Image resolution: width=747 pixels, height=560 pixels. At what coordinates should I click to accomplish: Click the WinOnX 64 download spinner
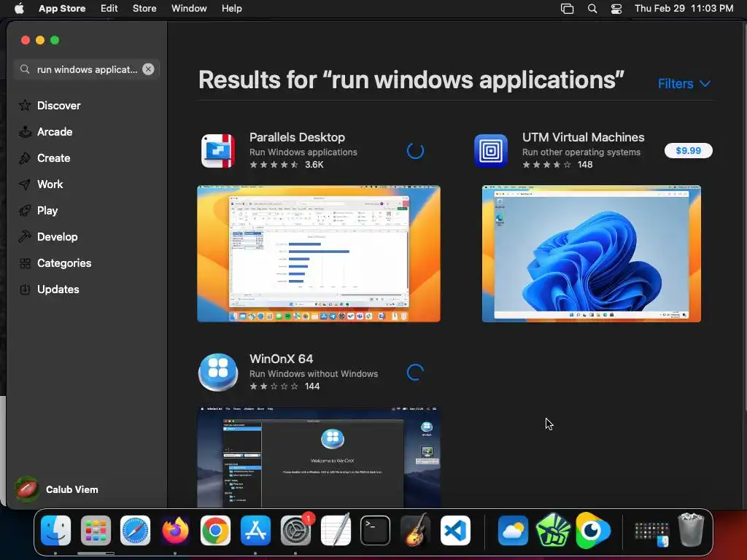coord(415,373)
